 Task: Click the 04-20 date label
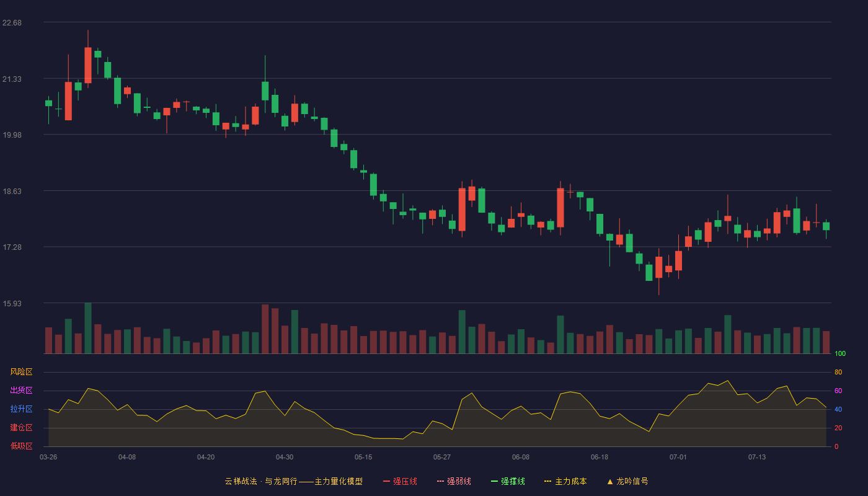coord(206,457)
